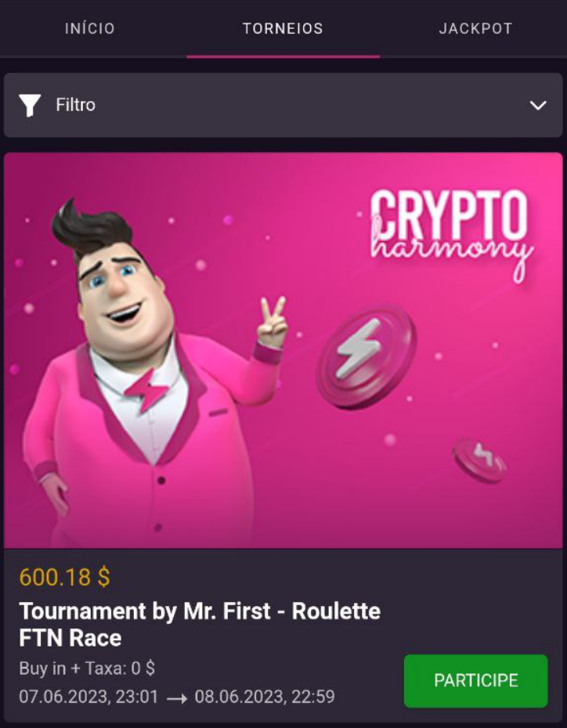Click the funnel filter icon
567x728 pixels.
point(30,106)
